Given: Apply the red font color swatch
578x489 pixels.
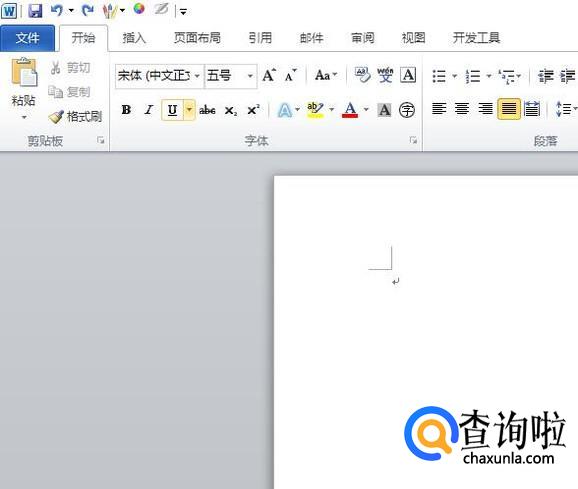Looking at the screenshot, I should [x=350, y=110].
